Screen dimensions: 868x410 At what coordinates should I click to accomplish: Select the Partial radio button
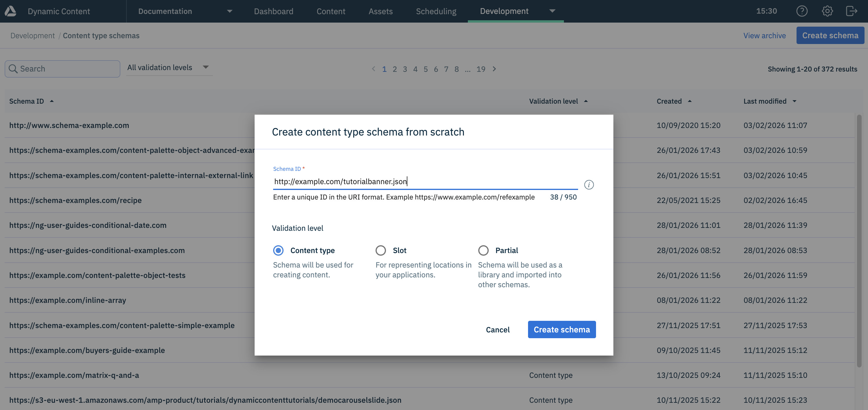(x=483, y=250)
